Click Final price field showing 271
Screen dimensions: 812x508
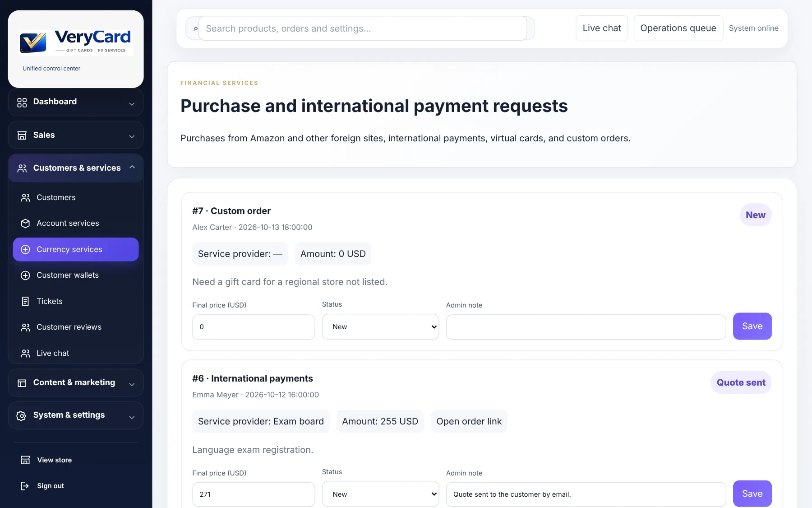(x=254, y=494)
